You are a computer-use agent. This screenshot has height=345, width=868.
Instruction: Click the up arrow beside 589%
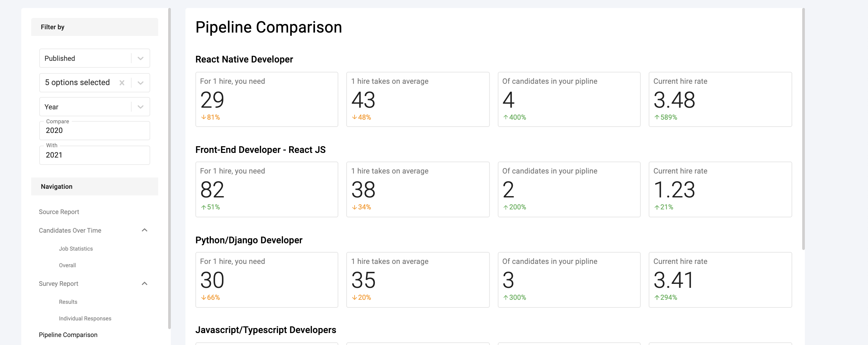(657, 117)
